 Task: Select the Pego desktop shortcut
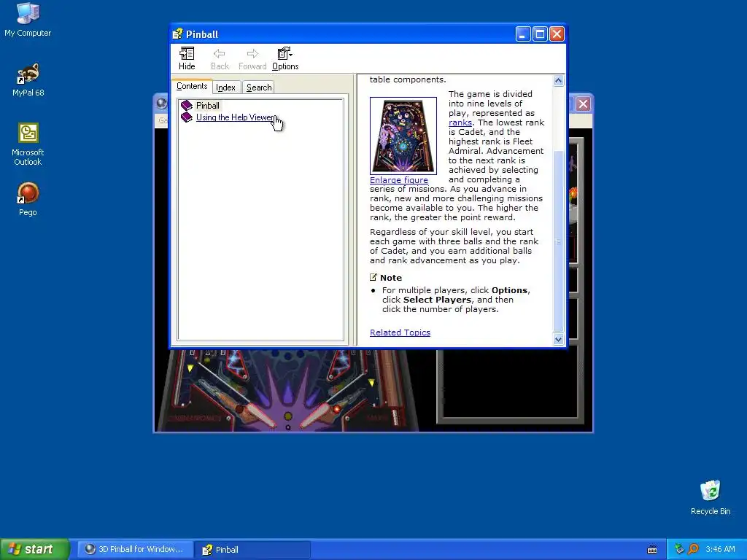click(x=28, y=200)
